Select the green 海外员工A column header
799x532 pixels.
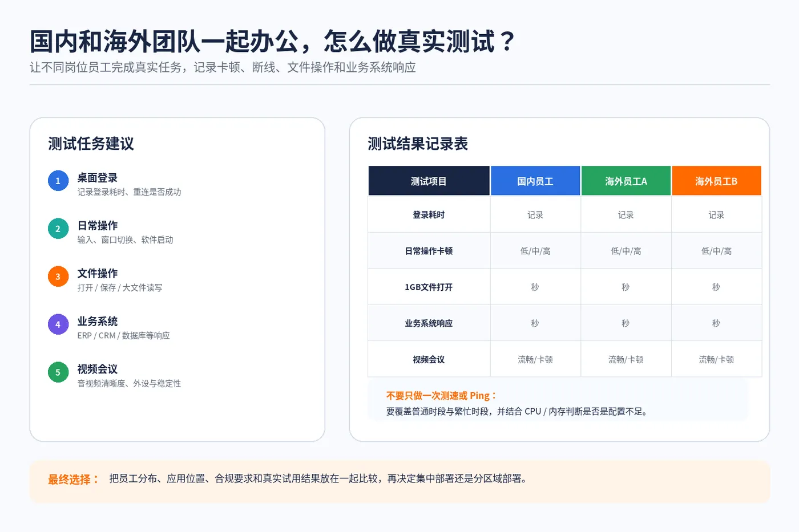[626, 181]
